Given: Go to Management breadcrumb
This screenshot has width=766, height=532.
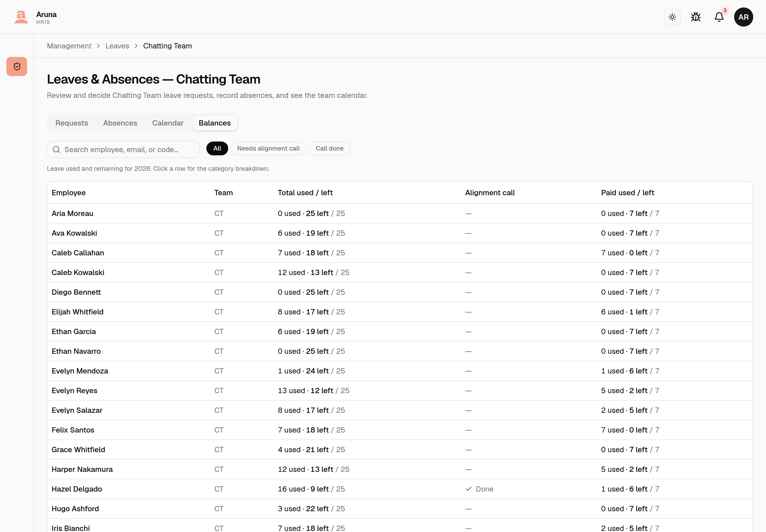Looking at the screenshot, I should coord(69,46).
